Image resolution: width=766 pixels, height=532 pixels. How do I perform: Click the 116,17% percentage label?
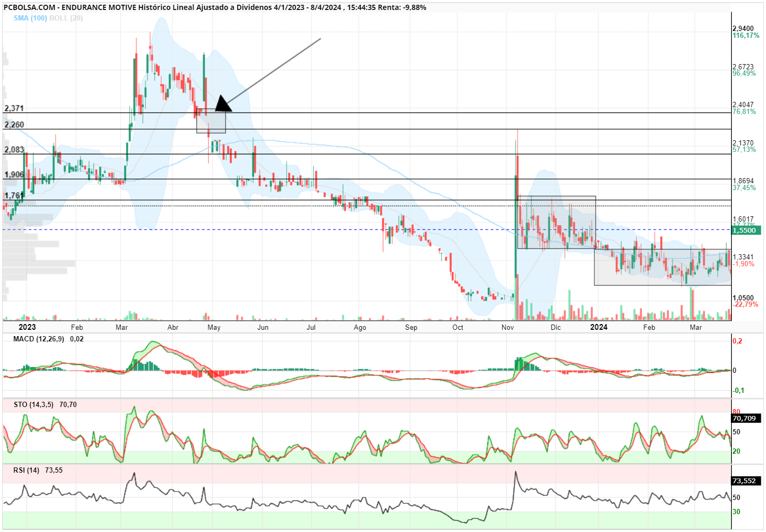[746, 35]
